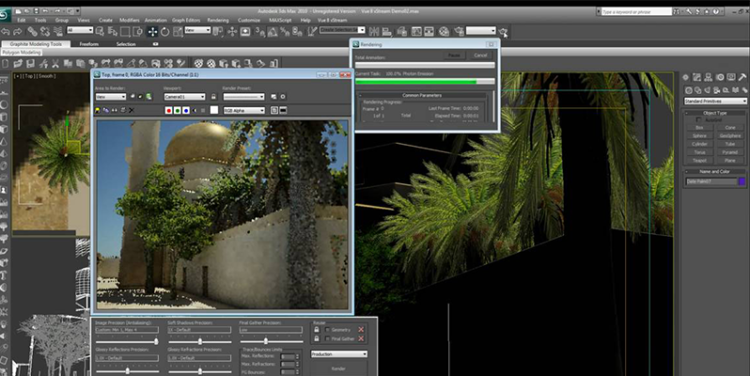Open the Render Preset dropdown
Image resolution: width=750 pixels, height=376 pixels.
pyautogui.click(x=243, y=97)
